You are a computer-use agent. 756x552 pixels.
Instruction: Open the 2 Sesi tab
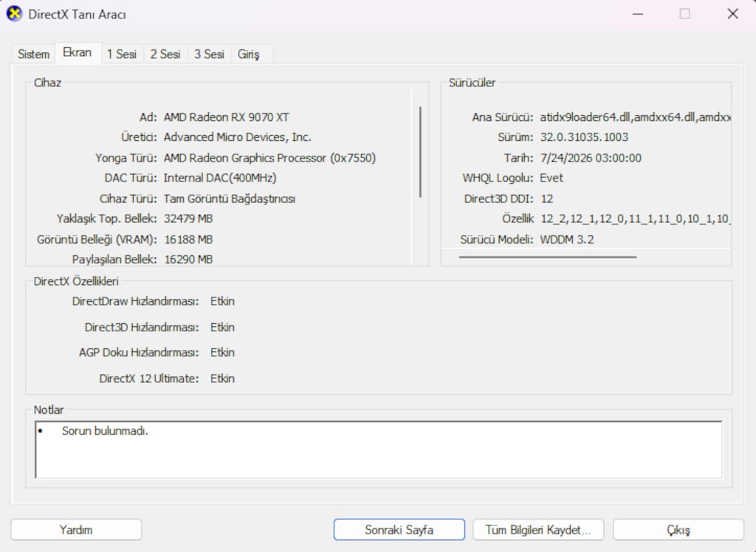(x=165, y=55)
